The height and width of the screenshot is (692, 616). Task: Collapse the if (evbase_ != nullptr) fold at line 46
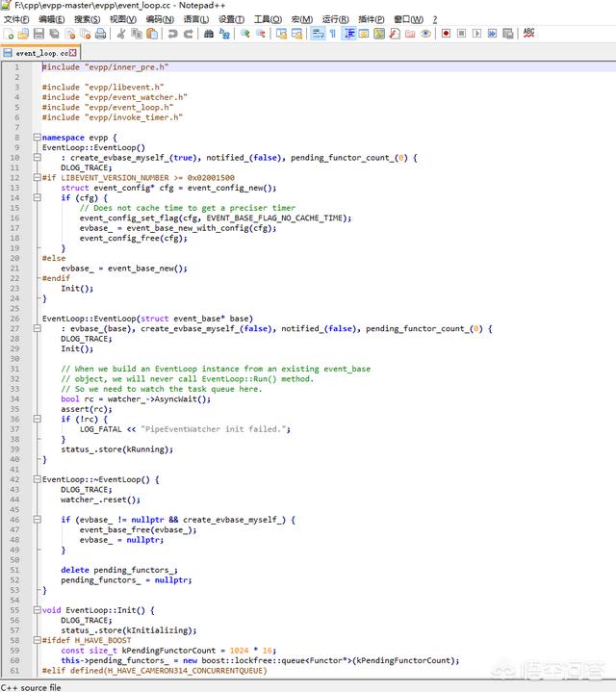pyautogui.click(x=38, y=520)
